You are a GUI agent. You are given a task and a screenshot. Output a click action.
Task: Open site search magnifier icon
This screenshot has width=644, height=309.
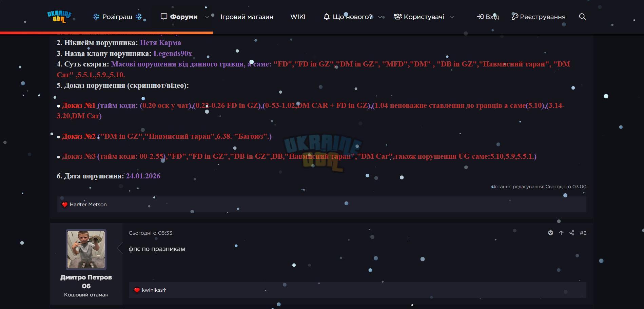coord(582,17)
